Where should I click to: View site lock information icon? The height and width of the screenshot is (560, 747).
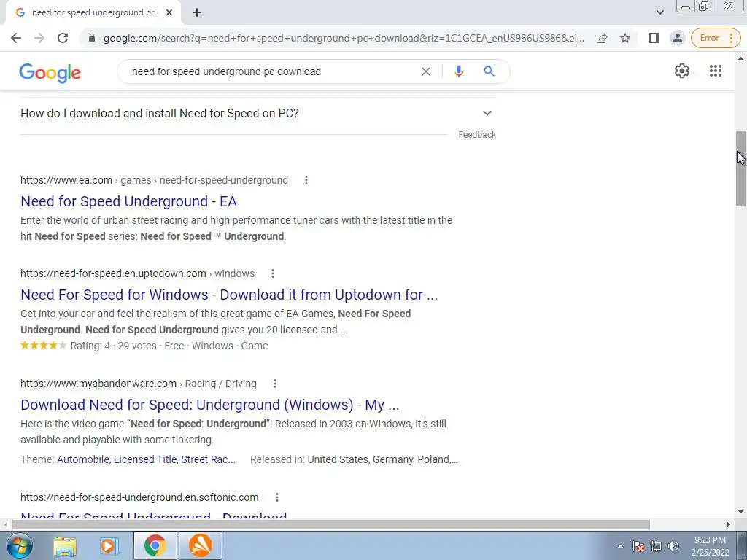(92, 38)
